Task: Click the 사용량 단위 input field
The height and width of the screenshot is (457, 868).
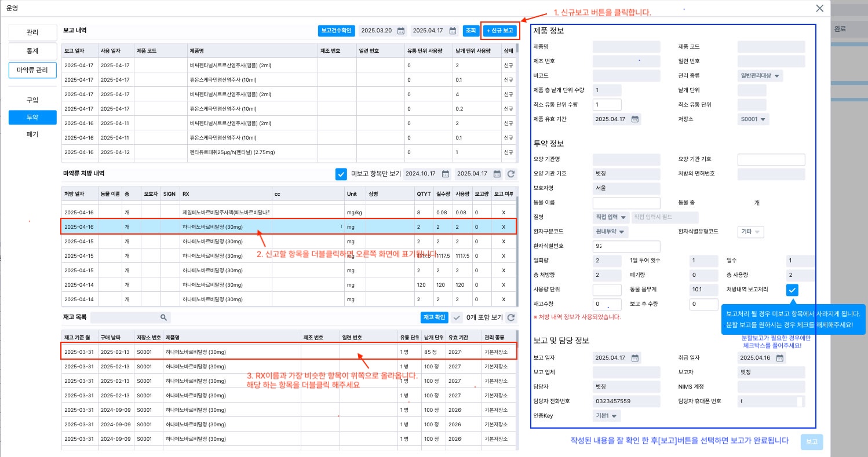Action: point(607,290)
